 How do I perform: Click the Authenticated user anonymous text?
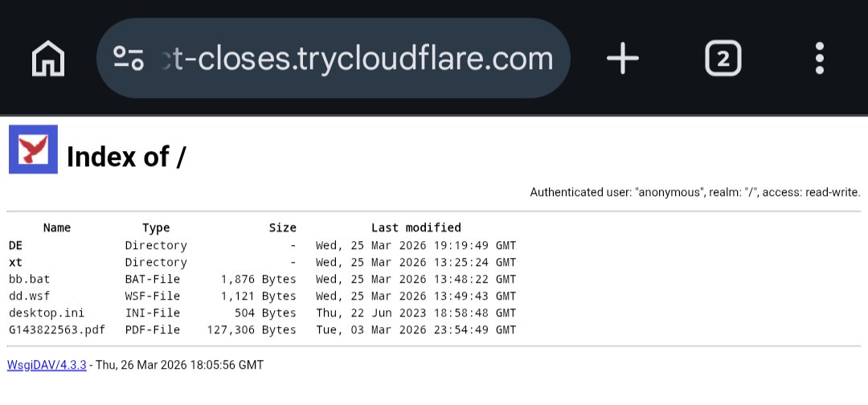coord(694,192)
